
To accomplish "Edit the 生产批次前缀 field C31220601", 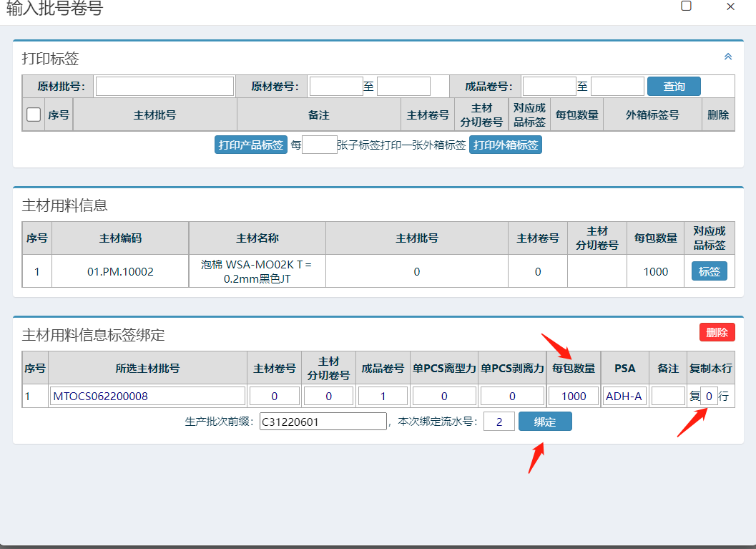I will 323,422.
